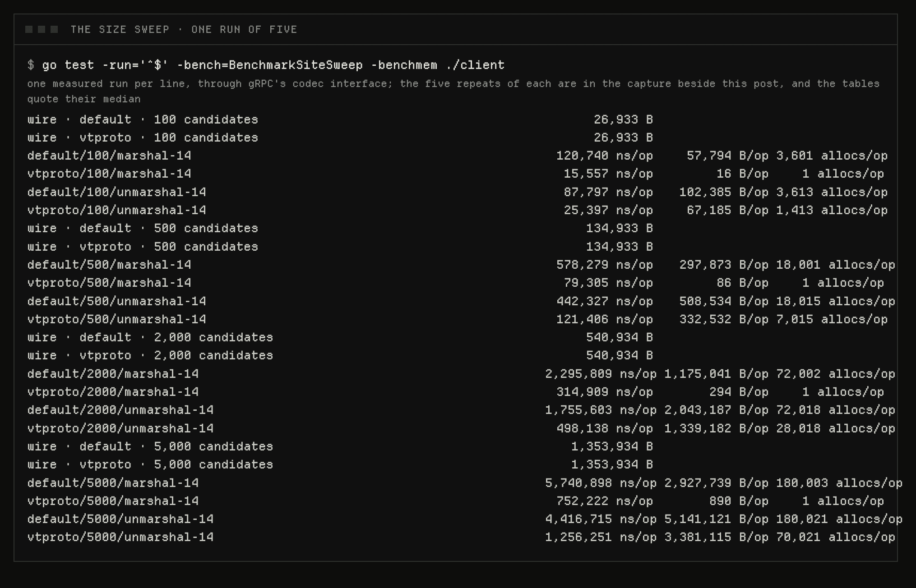916x588 pixels.
Task: Click the 314,909 ns/op value
Action: (605, 392)
